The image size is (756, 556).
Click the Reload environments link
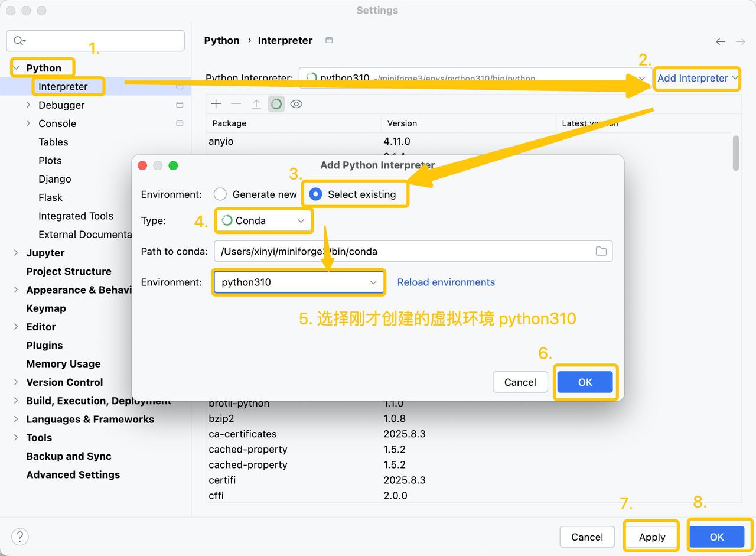tap(446, 282)
